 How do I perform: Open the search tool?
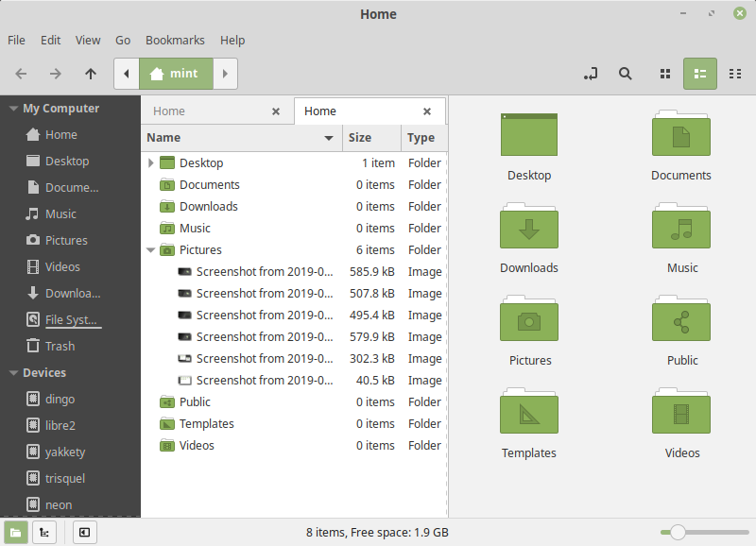626,74
